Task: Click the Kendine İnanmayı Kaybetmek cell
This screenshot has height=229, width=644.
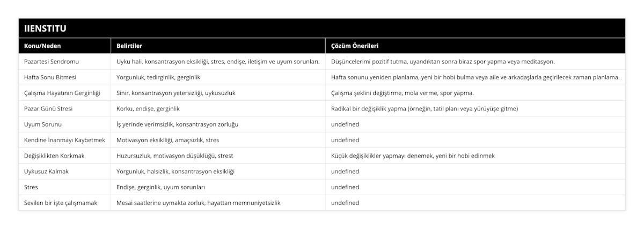Action: pos(64,140)
